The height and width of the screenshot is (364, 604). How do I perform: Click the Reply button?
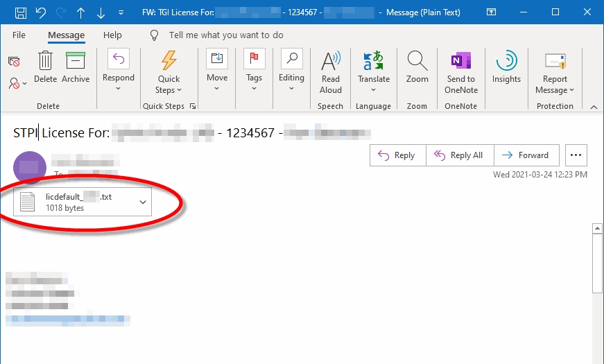click(397, 155)
